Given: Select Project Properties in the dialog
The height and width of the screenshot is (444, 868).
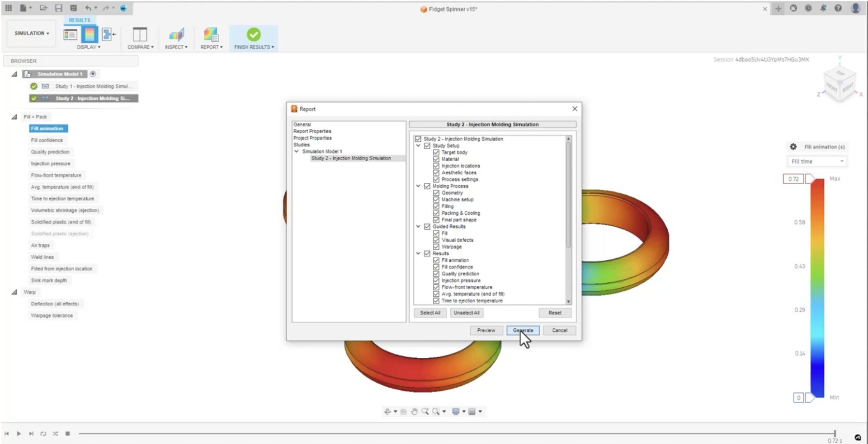Looking at the screenshot, I should (312, 138).
